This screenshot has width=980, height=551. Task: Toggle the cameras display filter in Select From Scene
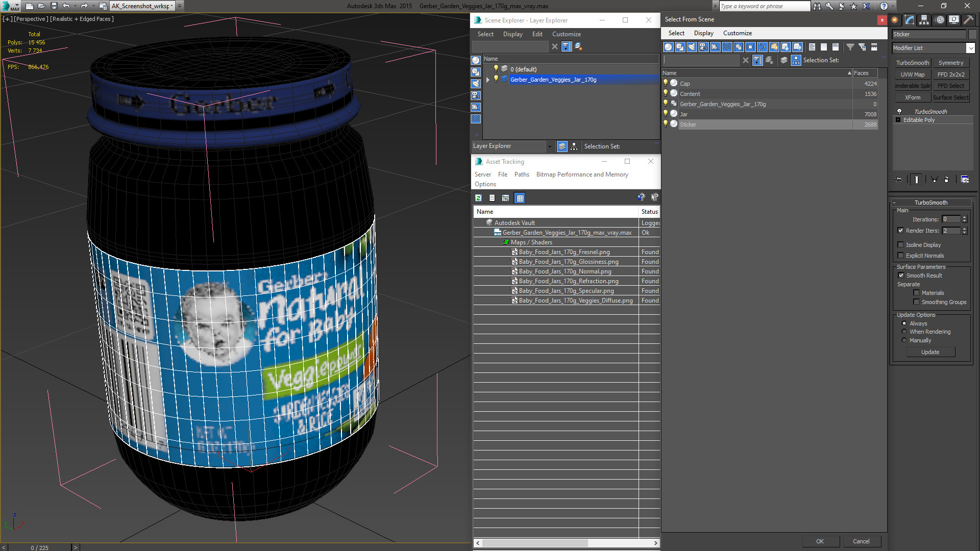pyautogui.click(x=703, y=47)
